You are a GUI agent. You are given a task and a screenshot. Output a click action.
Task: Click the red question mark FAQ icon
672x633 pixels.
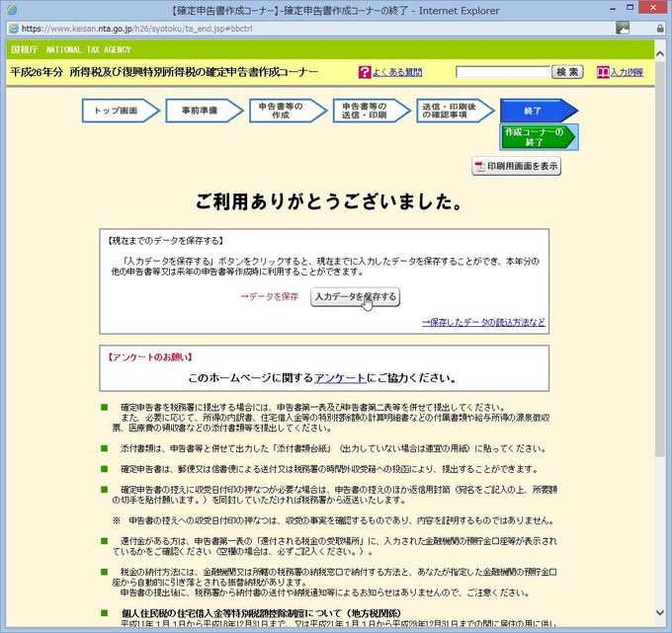(x=365, y=72)
